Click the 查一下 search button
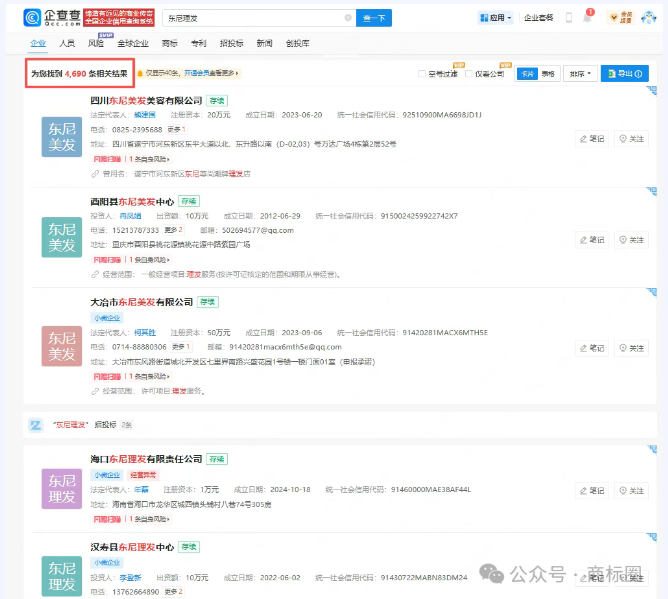Image resolution: width=668 pixels, height=599 pixels. (x=374, y=18)
